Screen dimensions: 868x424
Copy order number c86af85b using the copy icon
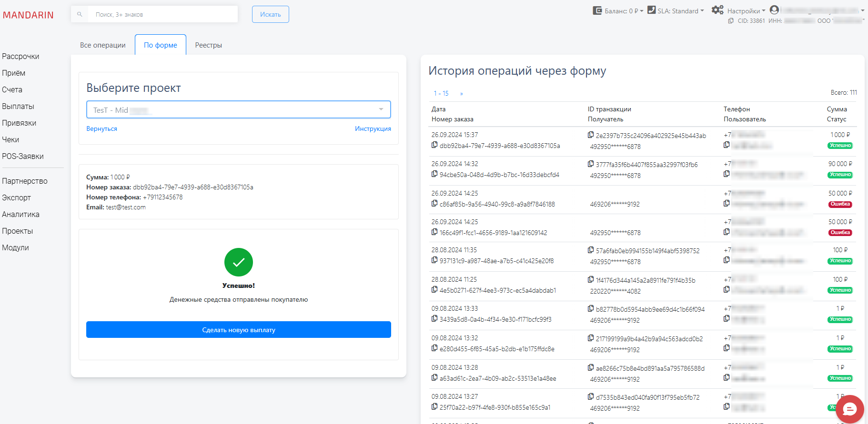click(434, 204)
